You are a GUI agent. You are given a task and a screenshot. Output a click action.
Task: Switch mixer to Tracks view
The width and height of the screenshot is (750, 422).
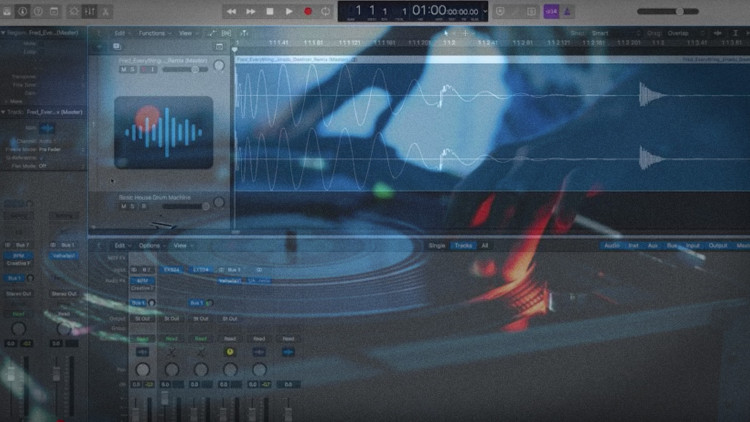(463, 245)
